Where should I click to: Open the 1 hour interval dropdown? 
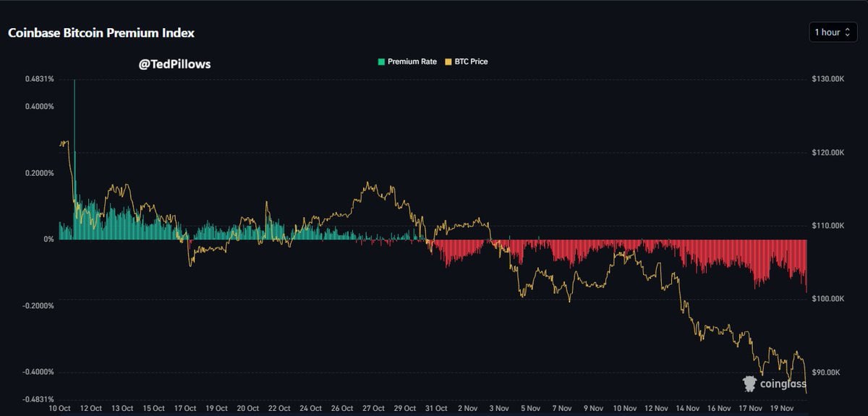coord(833,33)
